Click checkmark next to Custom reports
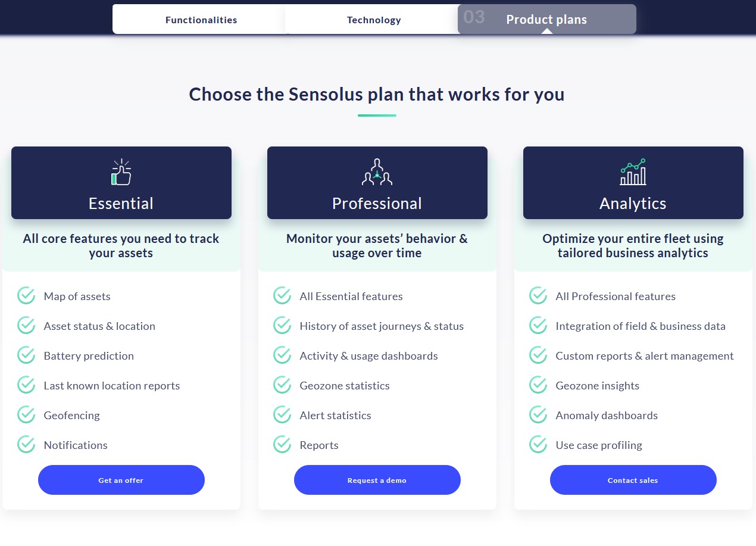Viewport: 756px width, 546px height. [x=538, y=355]
